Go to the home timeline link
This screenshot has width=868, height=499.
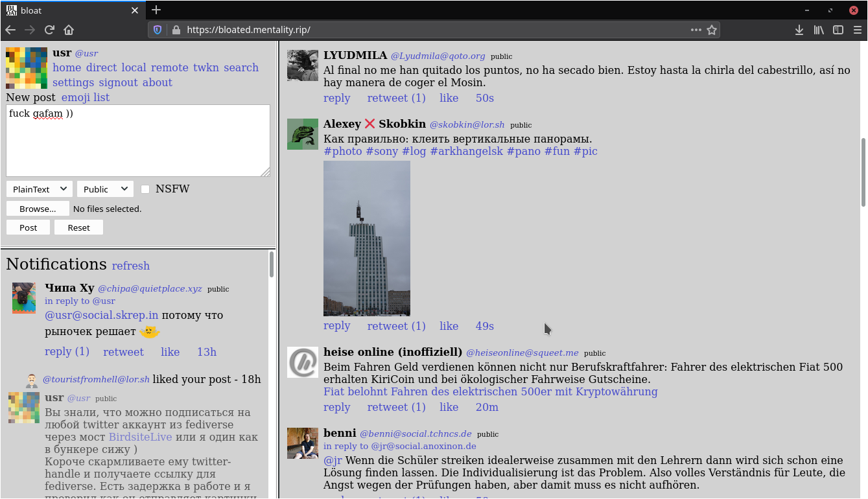(x=67, y=67)
